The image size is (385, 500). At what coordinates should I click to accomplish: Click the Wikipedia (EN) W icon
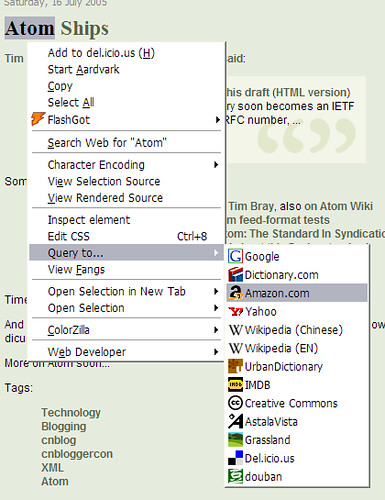click(x=235, y=348)
